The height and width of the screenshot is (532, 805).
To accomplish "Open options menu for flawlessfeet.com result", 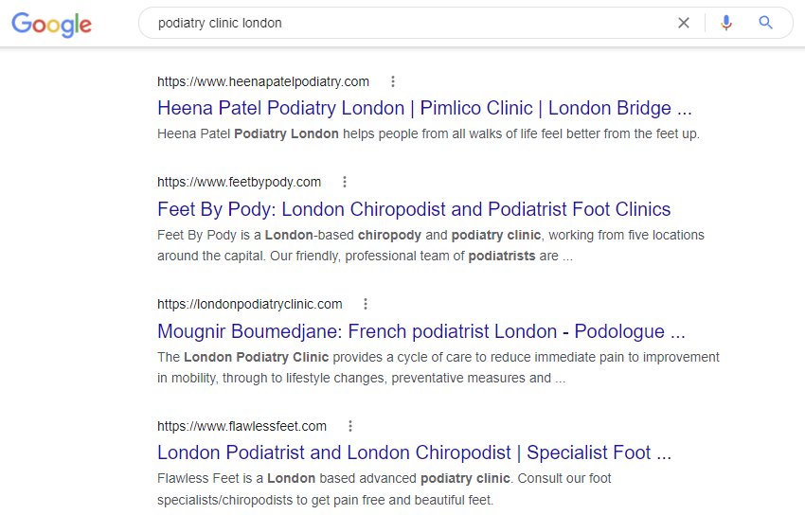I will [350, 426].
